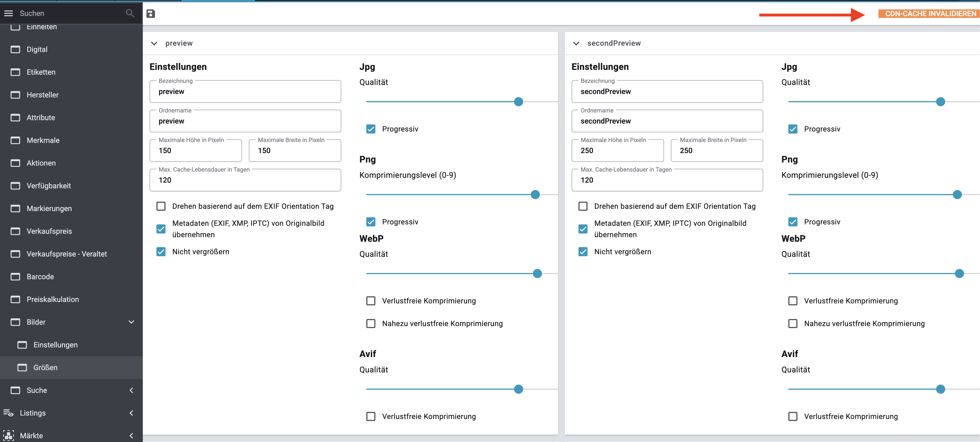
Task: Collapse the secondPreview panel chevron
Action: tap(576, 43)
